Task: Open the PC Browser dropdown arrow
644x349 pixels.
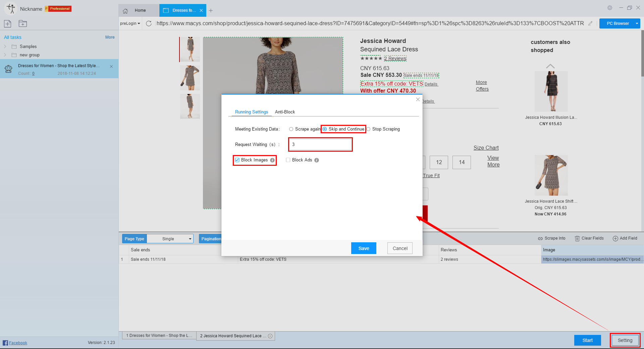Action: (637, 23)
